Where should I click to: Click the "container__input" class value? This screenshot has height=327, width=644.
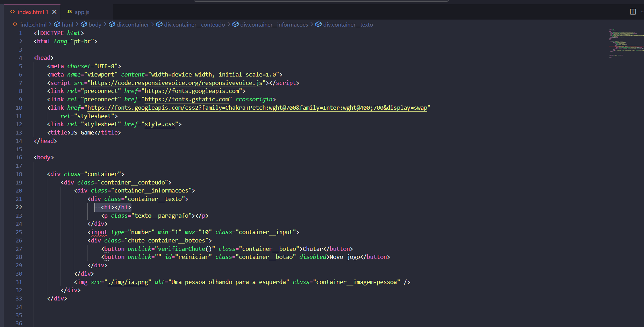[x=266, y=232]
